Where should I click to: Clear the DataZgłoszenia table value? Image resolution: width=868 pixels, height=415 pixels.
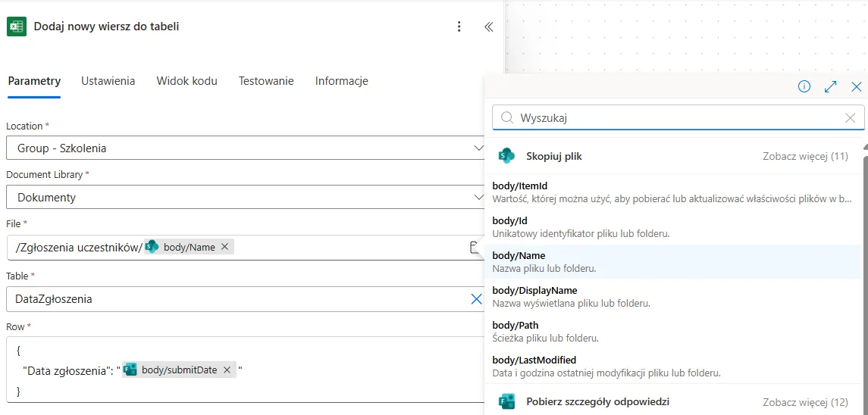pos(476,299)
